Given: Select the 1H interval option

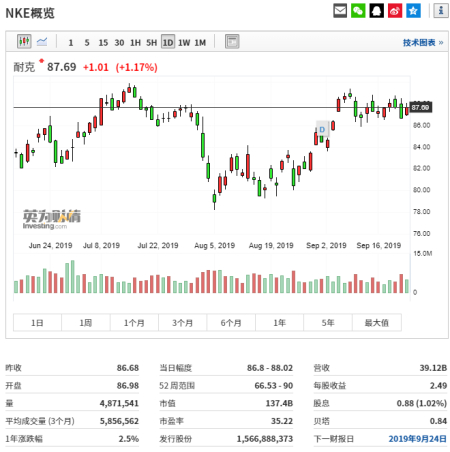Looking at the screenshot, I should (135, 43).
